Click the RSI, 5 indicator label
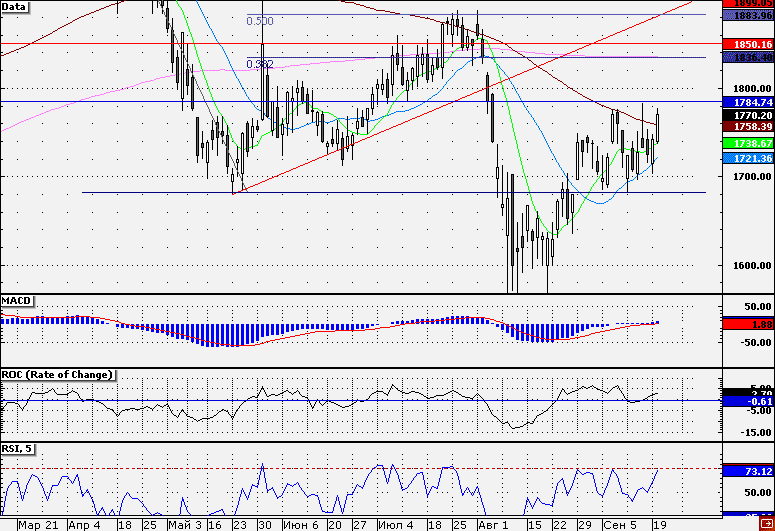This screenshot has width=775, height=531. pyautogui.click(x=19, y=448)
